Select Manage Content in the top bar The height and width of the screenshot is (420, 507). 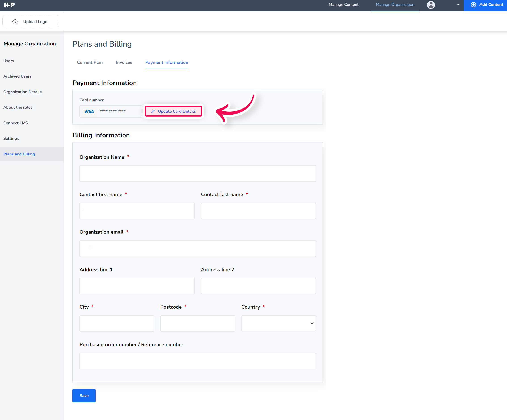coord(344,4)
